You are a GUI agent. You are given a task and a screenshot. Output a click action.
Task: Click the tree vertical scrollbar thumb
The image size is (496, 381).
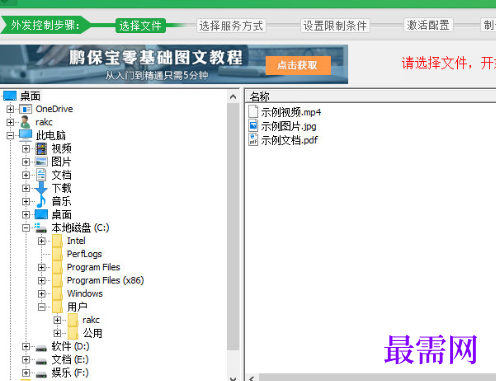click(x=233, y=226)
